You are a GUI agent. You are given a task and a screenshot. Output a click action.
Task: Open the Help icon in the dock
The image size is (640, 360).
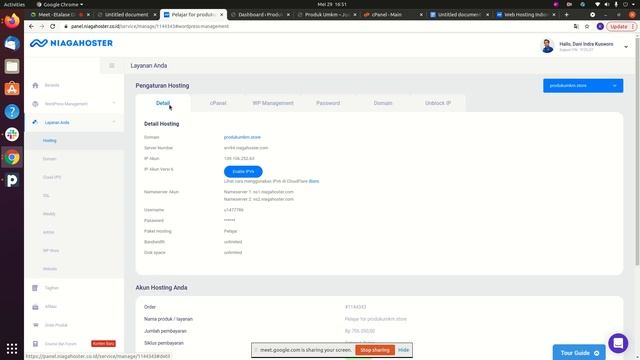(x=12, y=111)
